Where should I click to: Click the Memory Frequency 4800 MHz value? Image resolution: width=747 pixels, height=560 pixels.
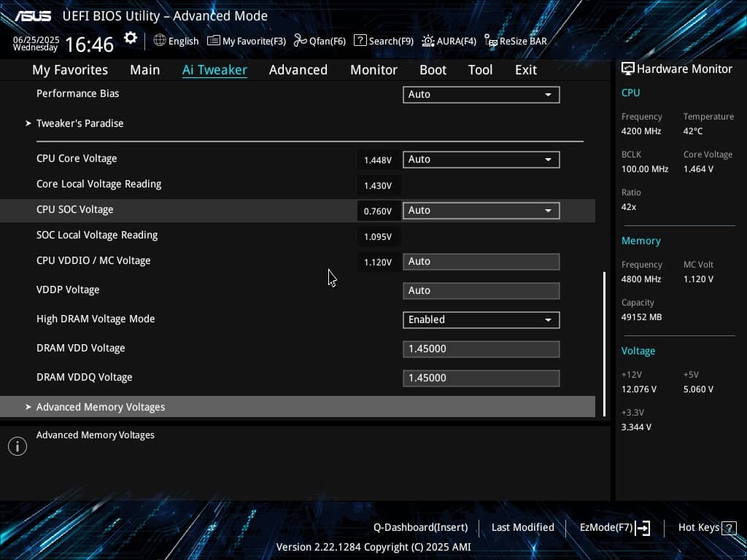pyautogui.click(x=640, y=279)
